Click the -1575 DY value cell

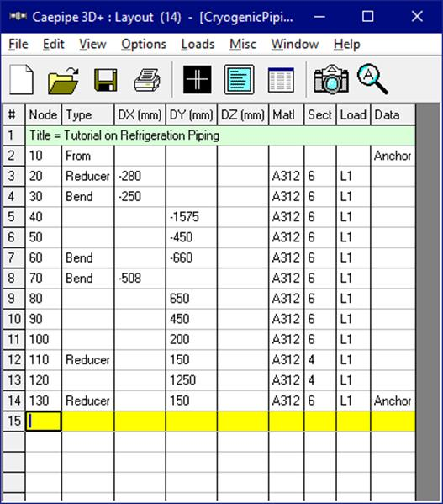[192, 217]
